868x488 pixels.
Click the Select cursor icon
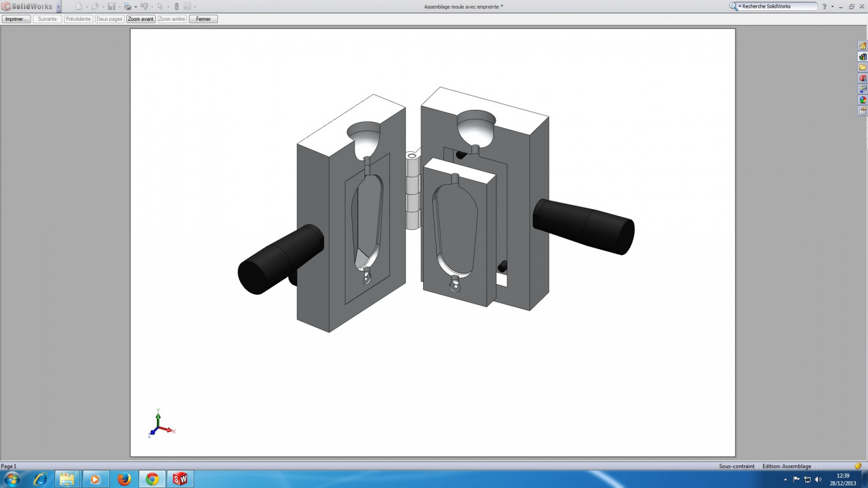(x=160, y=6)
